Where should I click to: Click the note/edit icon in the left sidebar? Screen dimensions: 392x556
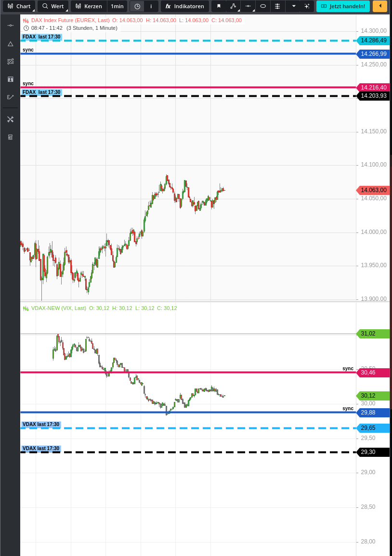[x=10, y=97]
